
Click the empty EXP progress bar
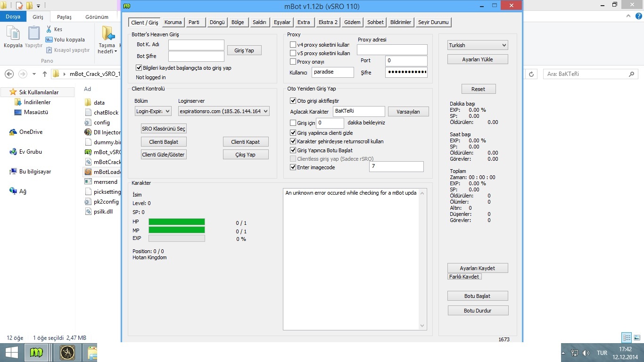(x=177, y=239)
